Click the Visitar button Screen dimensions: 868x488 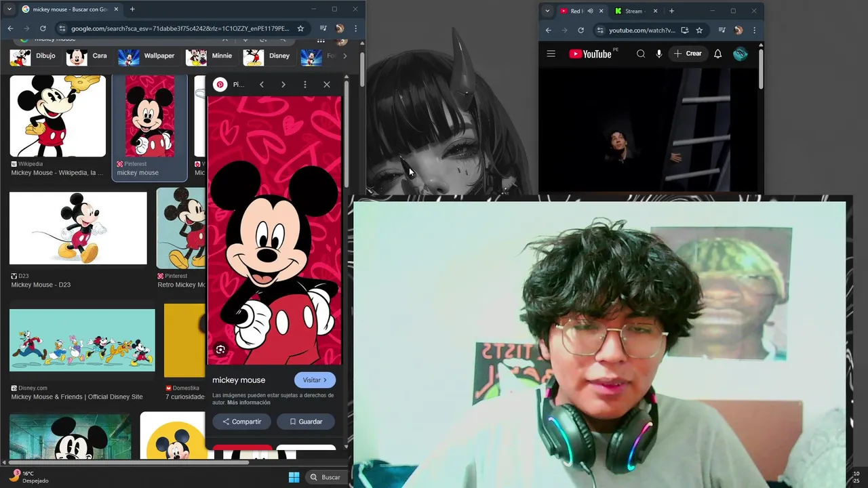[315, 380]
